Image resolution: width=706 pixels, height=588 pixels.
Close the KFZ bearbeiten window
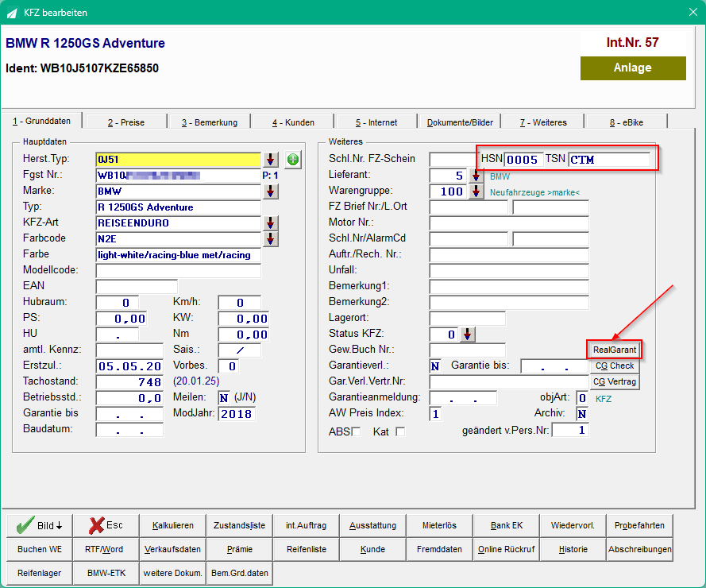tap(693, 12)
